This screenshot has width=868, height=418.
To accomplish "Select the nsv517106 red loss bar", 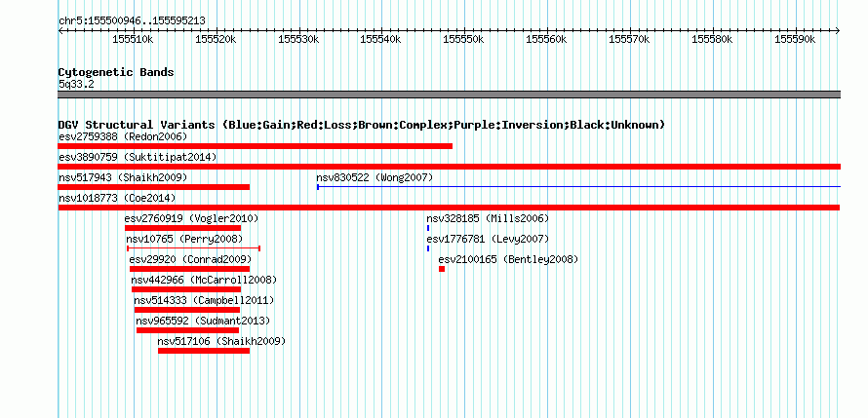I will pyautogui.click(x=204, y=351).
